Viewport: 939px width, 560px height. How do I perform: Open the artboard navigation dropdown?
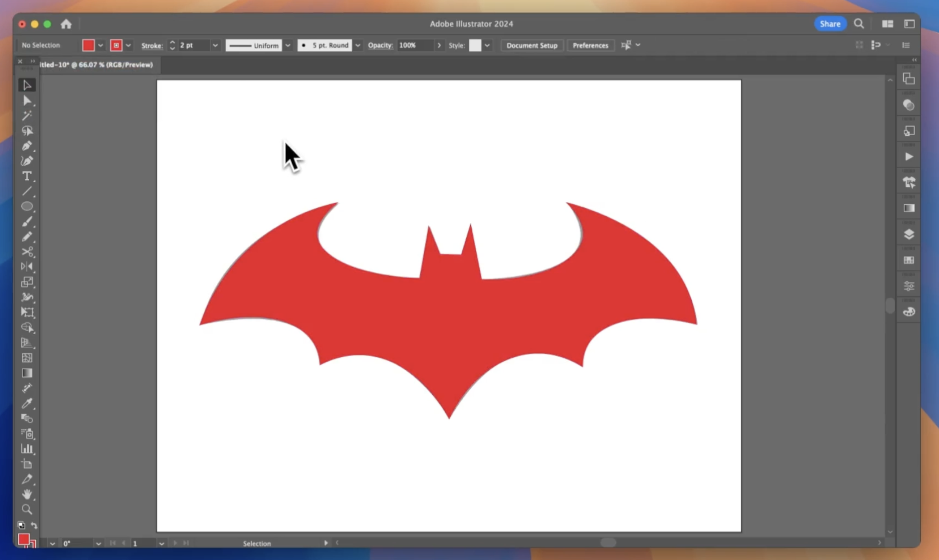[162, 543]
